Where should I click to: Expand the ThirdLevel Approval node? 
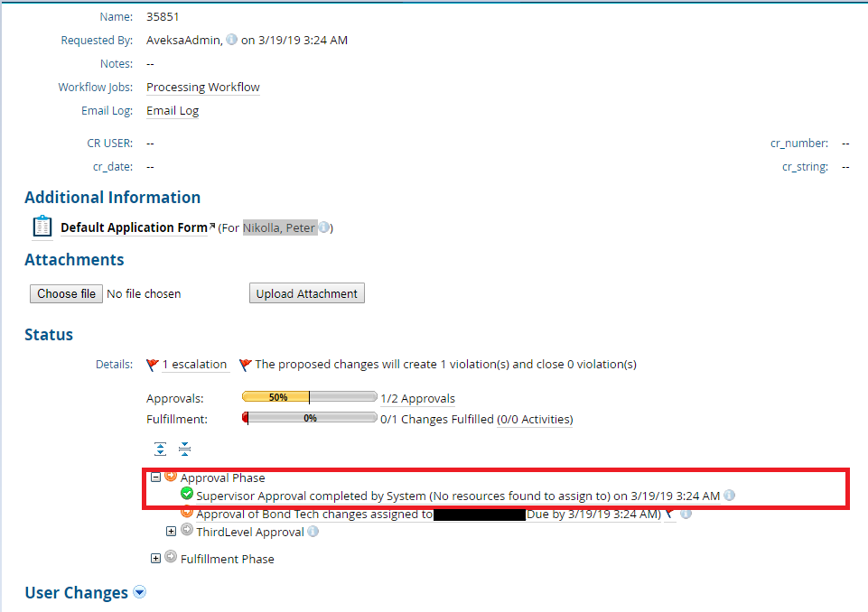[171, 531]
